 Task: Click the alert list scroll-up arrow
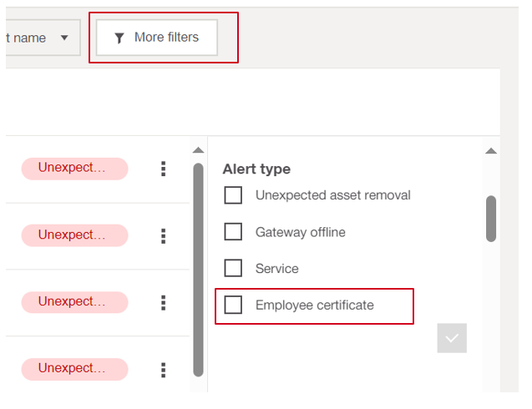(x=198, y=150)
